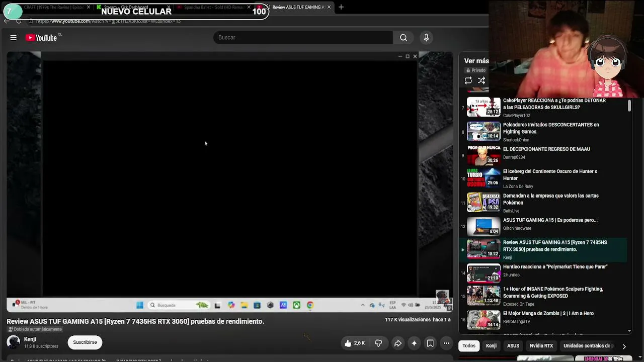The width and height of the screenshot is (644, 362).
Task: Toggle playlist shuffle
Action: (x=481, y=80)
